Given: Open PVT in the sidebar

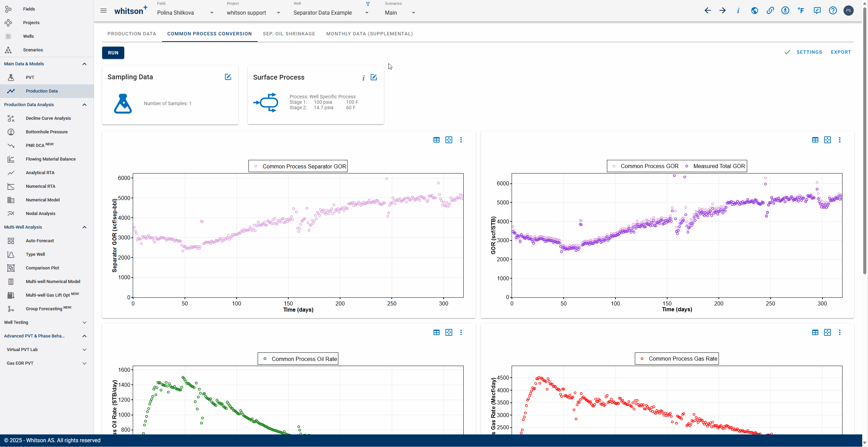Looking at the screenshot, I should pyautogui.click(x=47, y=77).
